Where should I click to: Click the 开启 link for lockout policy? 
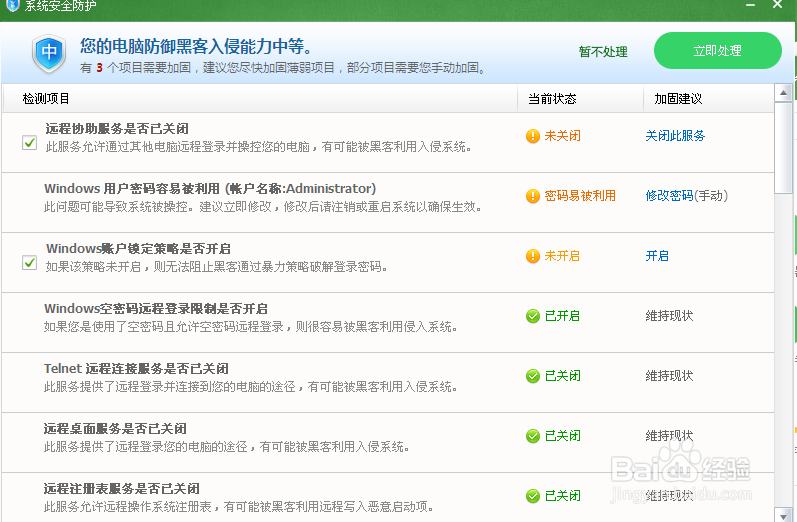click(657, 256)
